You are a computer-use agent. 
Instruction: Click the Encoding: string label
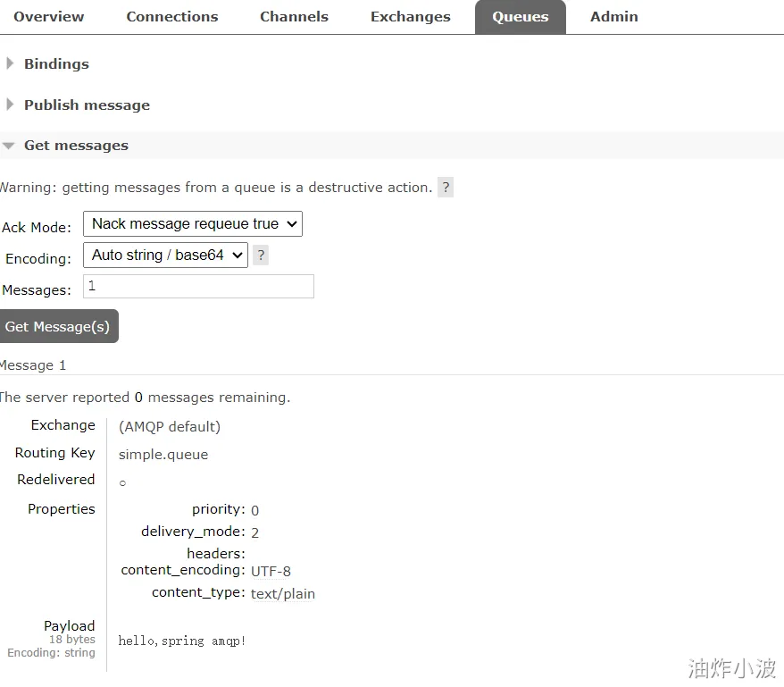(x=51, y=652)
